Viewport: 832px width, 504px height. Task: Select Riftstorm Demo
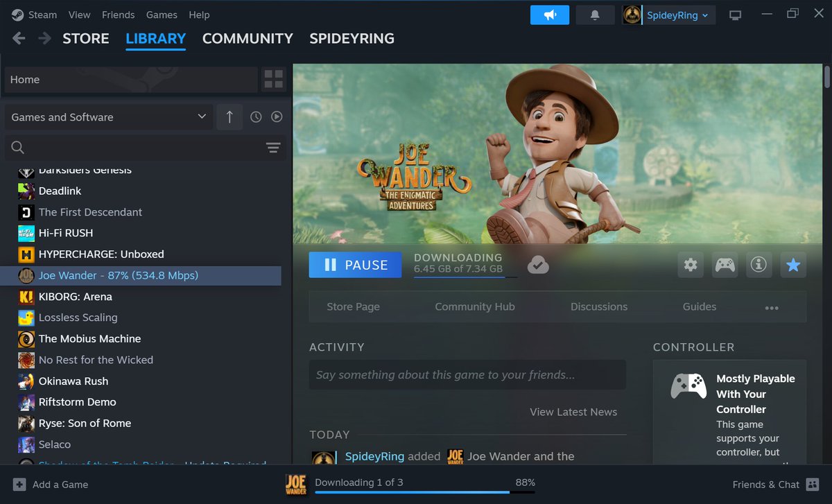(77, 402)
